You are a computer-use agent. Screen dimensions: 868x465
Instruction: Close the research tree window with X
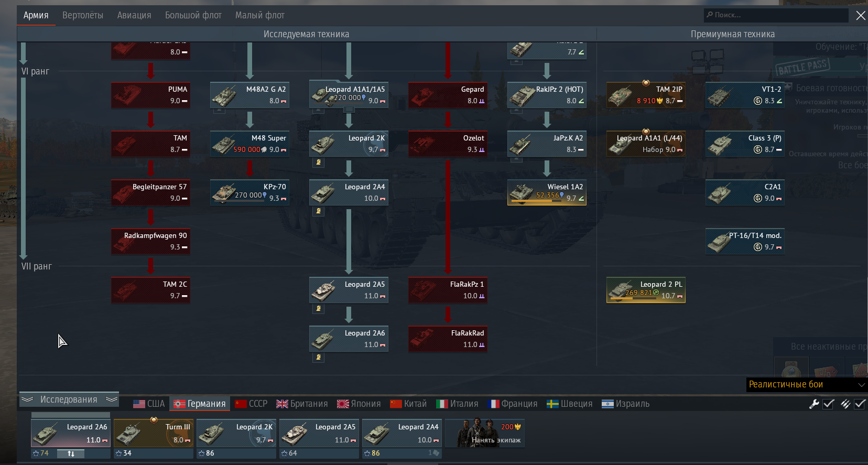click(861, 15)
